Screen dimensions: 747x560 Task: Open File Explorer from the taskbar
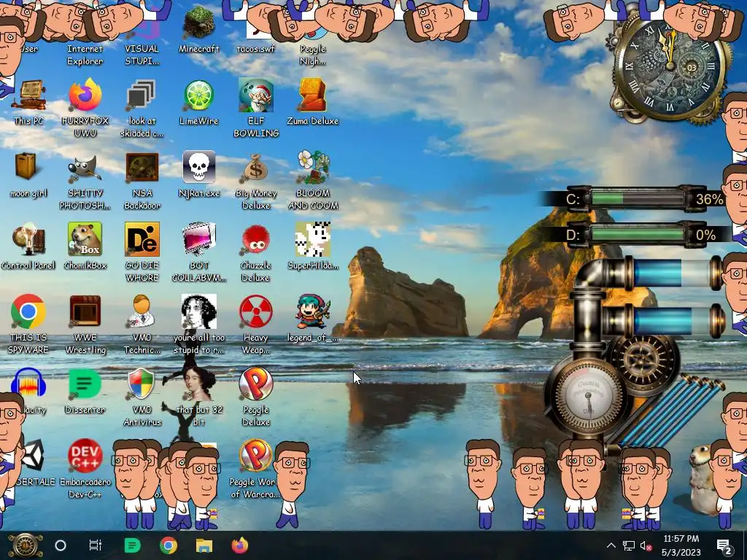point(204,545)
